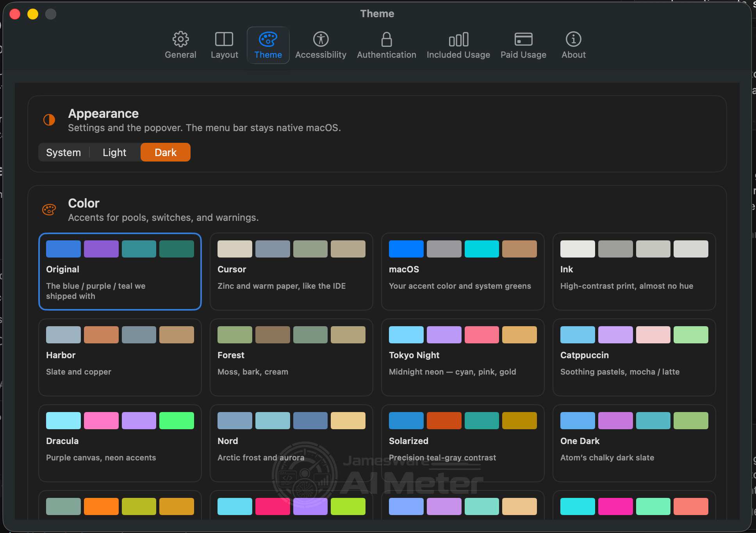This screenshot has height=533, width=756.
Task: Click the "Slate and copper" description
Action: (78, 372)
